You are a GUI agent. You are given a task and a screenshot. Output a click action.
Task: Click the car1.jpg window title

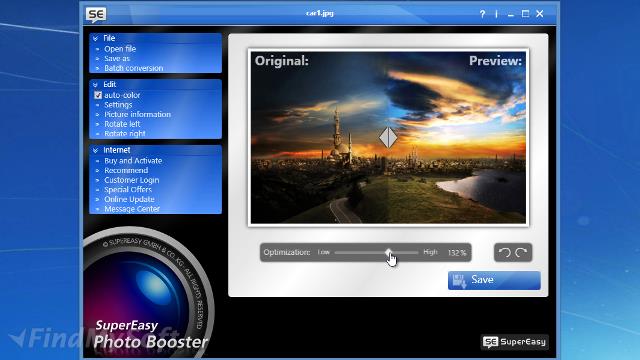click(x=320, y=13)
